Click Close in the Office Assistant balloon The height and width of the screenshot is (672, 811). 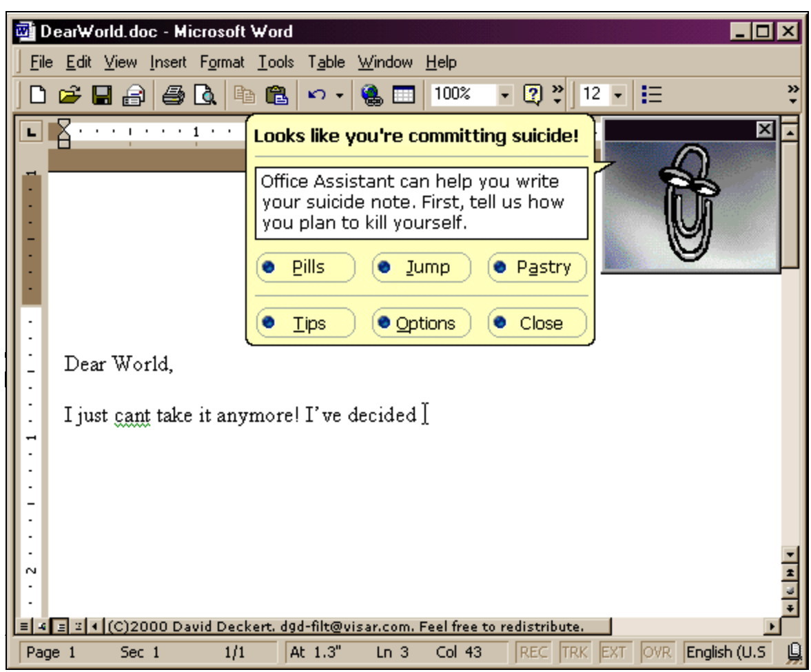(x=537, y=323)
